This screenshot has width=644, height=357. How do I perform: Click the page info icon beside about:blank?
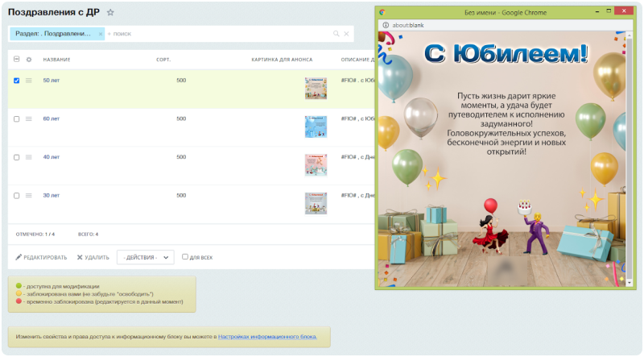(x=386, y=25)
